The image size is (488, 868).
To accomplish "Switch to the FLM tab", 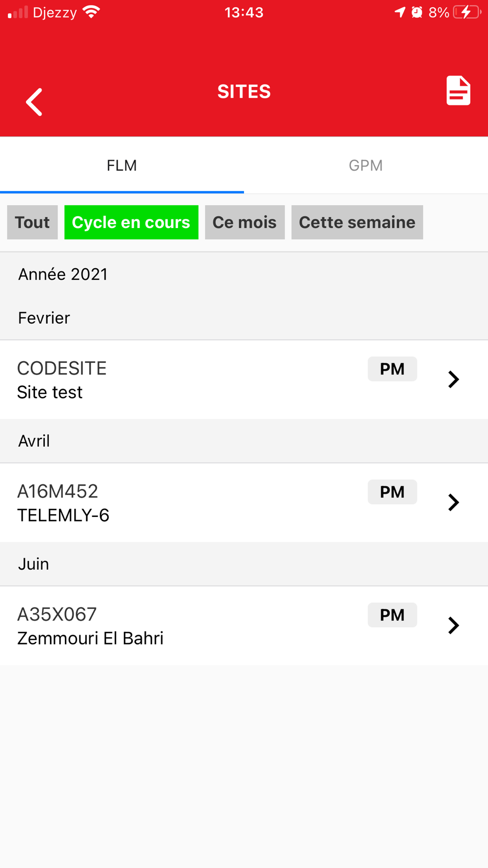I will [x=122, y=165].
